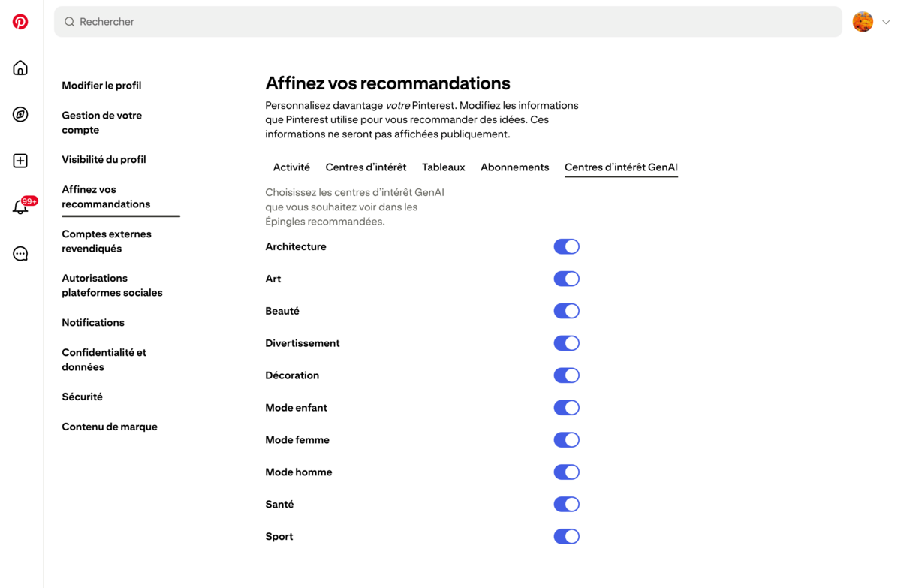Go to the Home feed icon

coord(20,68)
